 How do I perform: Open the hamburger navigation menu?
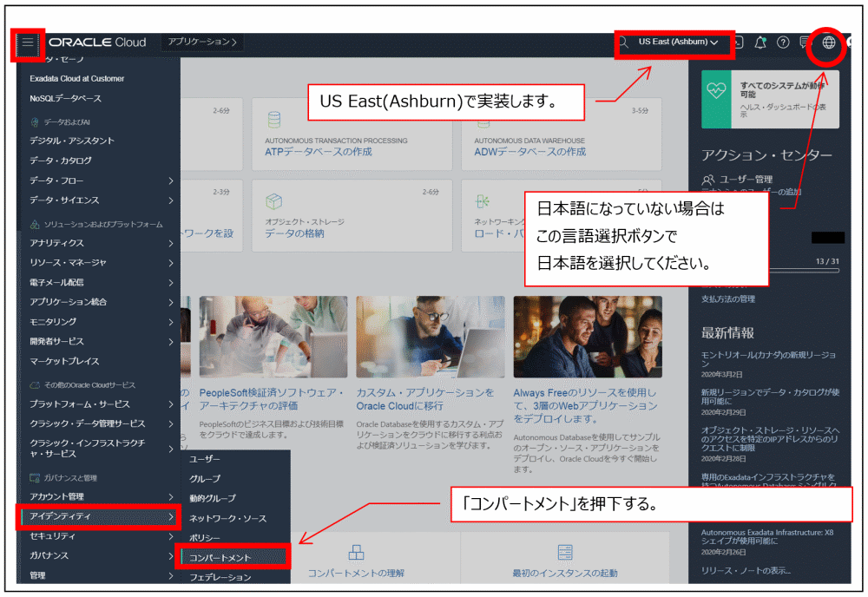[27, 43]
